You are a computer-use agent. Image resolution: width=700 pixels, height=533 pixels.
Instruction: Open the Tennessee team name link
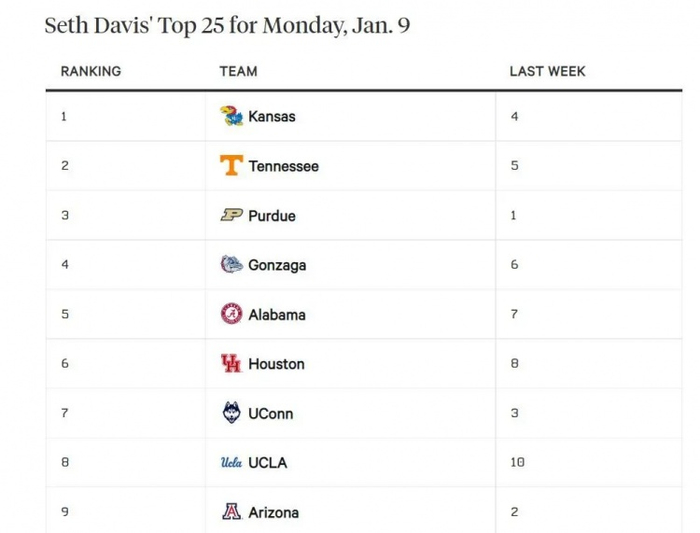click(283, 166)
